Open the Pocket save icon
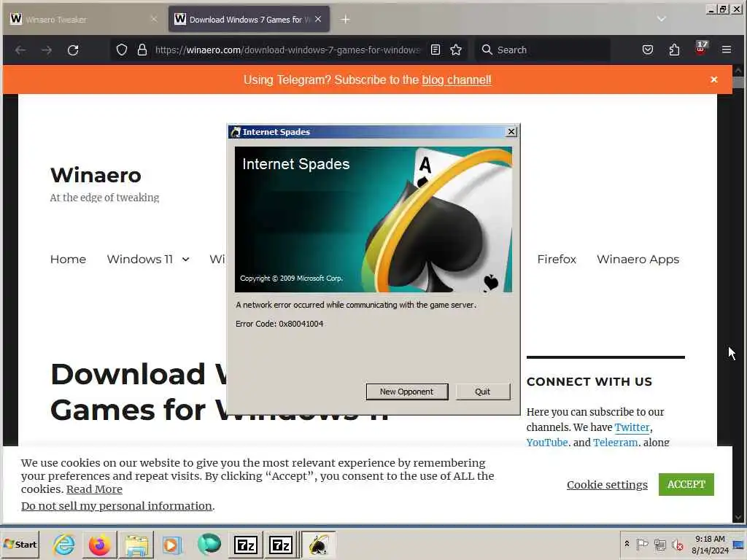Image resolution: width=747 pixels, height=560 pixels. [x=648, y=50]
